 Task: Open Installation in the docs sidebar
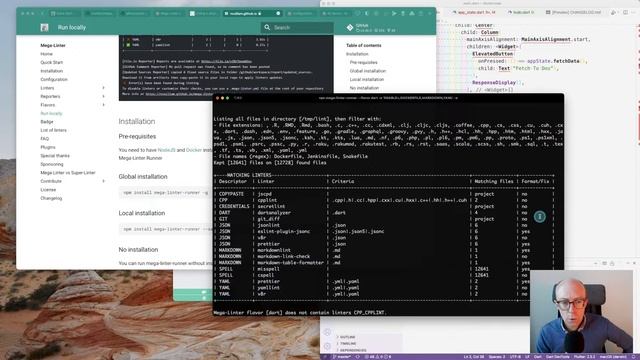52,71
